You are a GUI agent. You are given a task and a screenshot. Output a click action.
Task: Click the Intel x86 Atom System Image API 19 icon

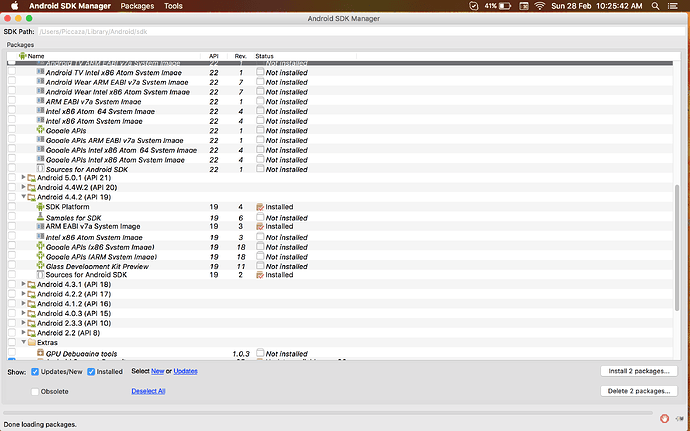tap(40, 236)
